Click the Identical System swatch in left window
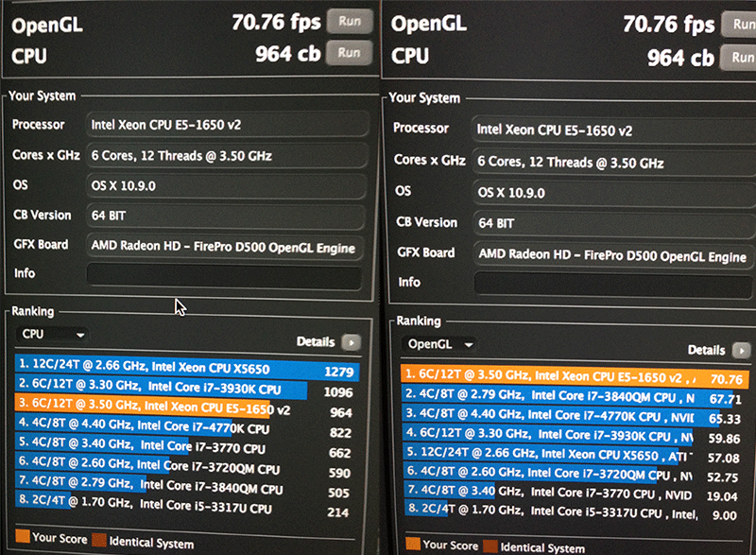Viewport: 756px width, 555px height. [99, 540]
